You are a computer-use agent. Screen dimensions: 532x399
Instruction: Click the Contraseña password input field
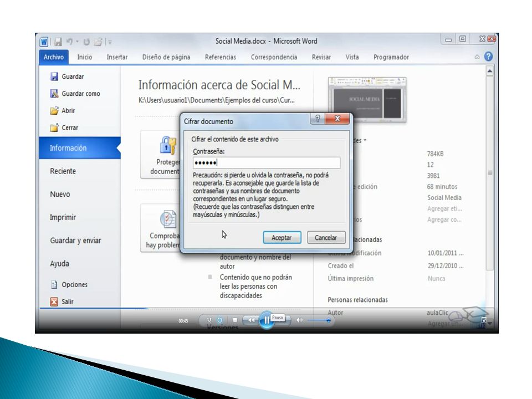[267, 163]
